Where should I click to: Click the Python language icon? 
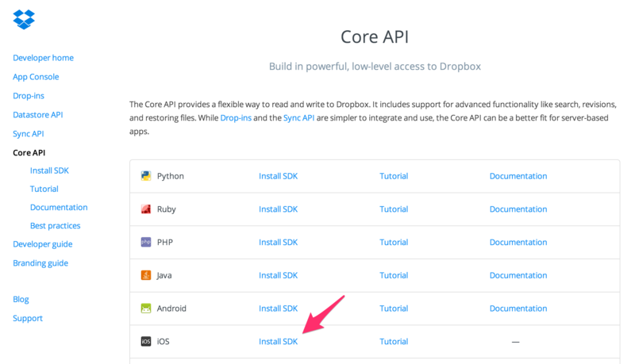click(146, 176)
